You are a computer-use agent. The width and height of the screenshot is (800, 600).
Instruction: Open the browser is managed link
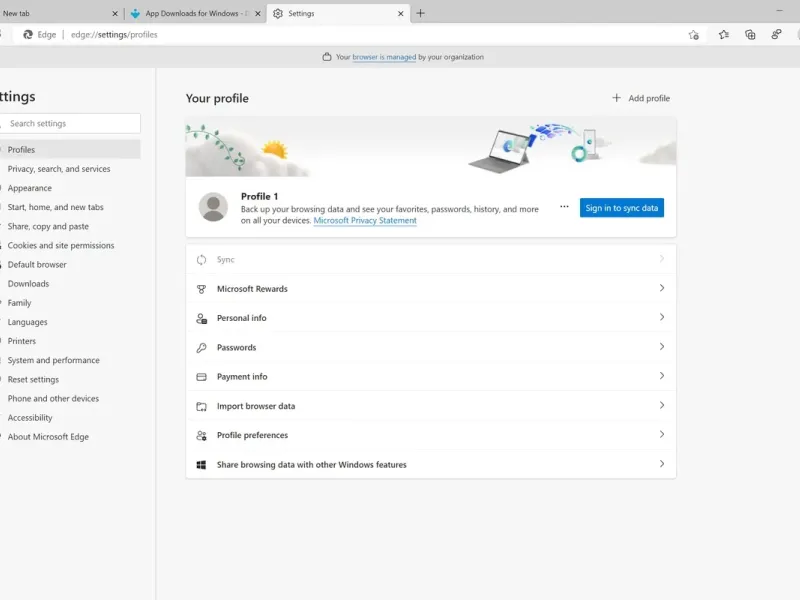384,57
